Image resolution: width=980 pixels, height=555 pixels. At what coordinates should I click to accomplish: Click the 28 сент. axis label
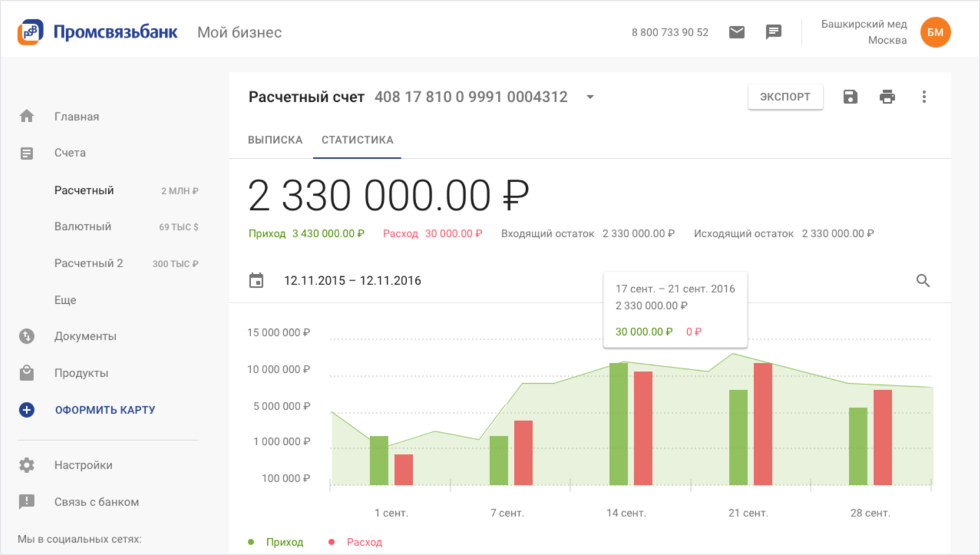(x=870, y=513)
